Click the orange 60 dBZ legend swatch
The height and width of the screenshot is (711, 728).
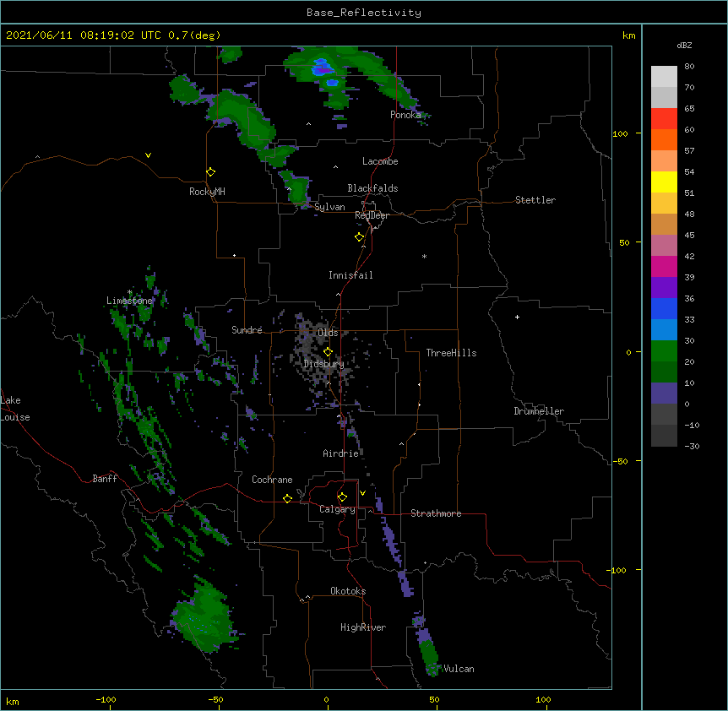(x=664, y=139)
